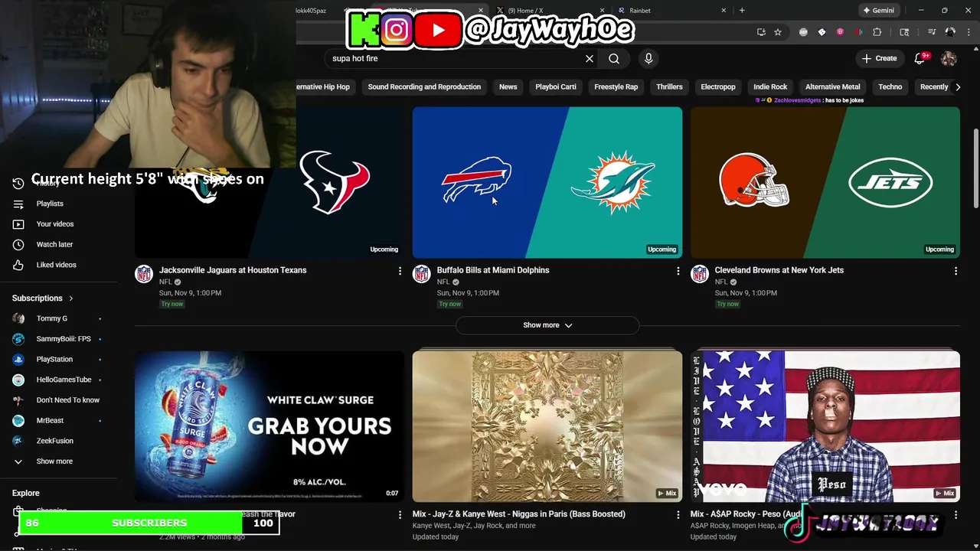This screenshot has height=551, width=980.
Task: Click Try now under Bills at Dolphins
Action: coord(450,304)
